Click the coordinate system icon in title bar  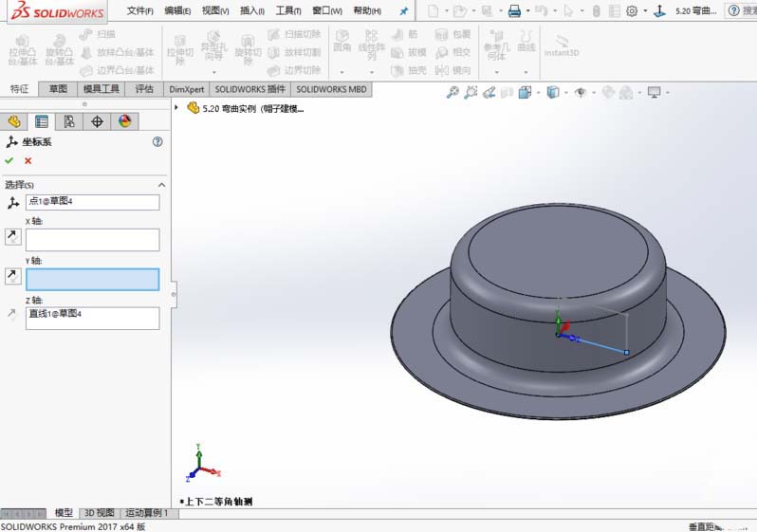coord(659,10)
